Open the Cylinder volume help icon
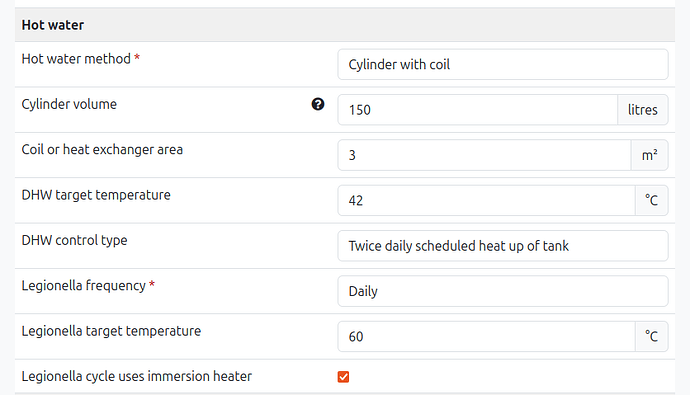The image size is (690, 395). (x=318, y=104)
